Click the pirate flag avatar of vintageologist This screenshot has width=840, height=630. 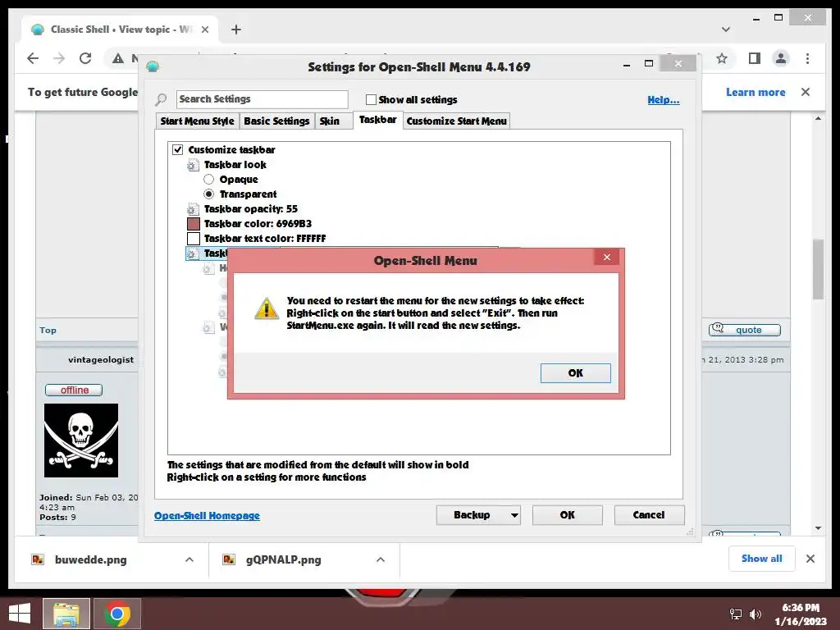click(x=81, y=441)
